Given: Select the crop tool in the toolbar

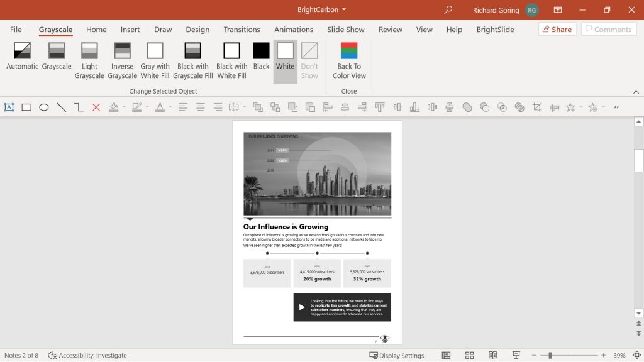Looking at the screenshot, I should [x=537, y=107].
